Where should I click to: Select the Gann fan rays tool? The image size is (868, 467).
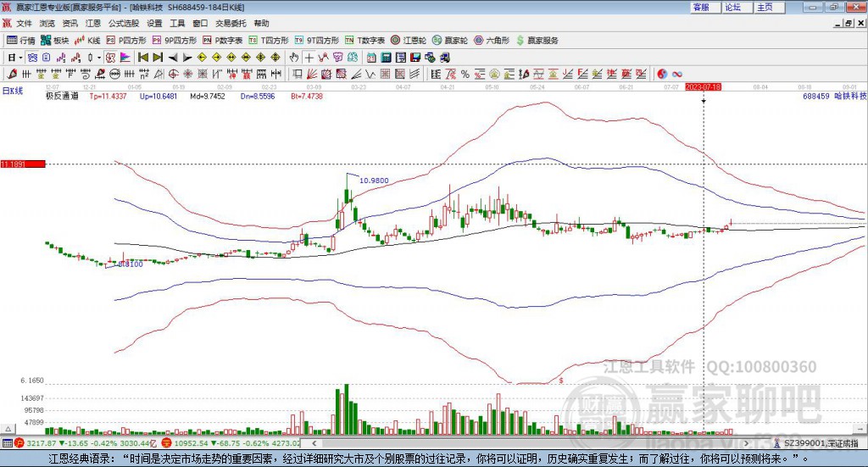(x=312, y=74)
